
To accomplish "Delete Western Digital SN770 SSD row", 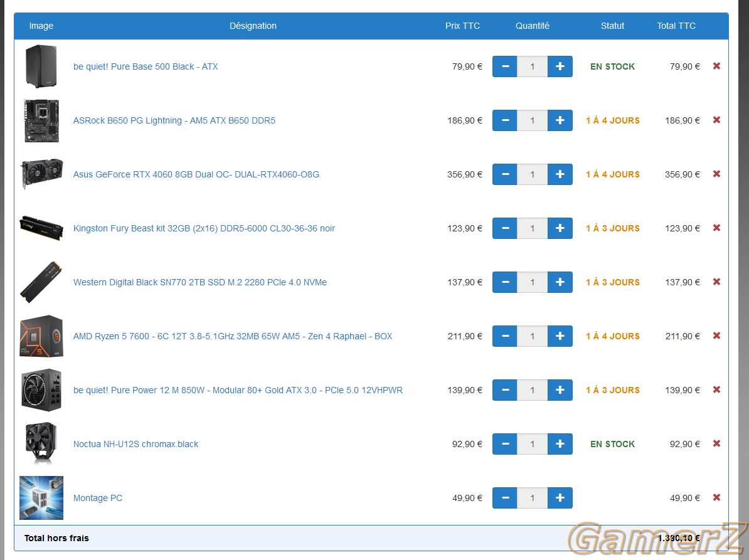I will [x=716, y=282].
